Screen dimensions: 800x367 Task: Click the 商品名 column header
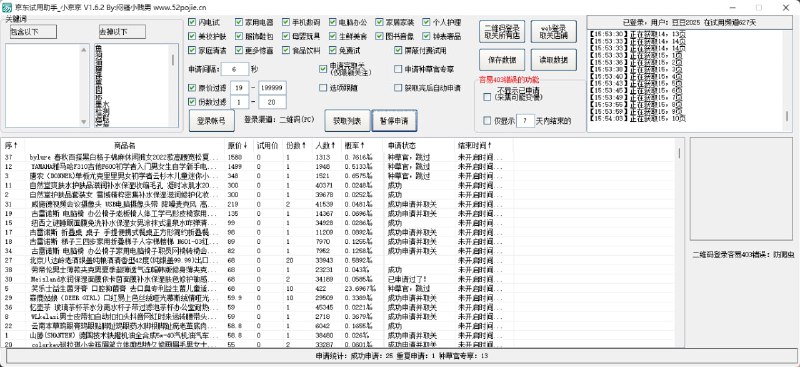pos(124,145)
